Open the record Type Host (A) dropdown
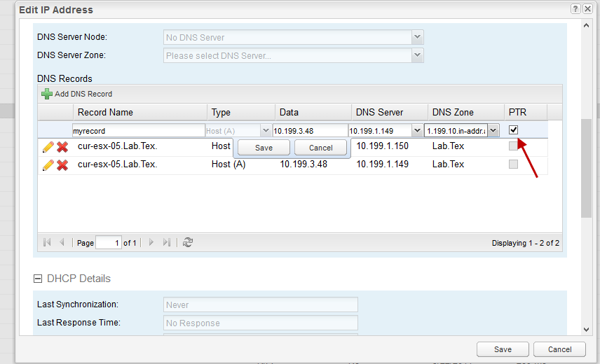 [x=266, y=131]
